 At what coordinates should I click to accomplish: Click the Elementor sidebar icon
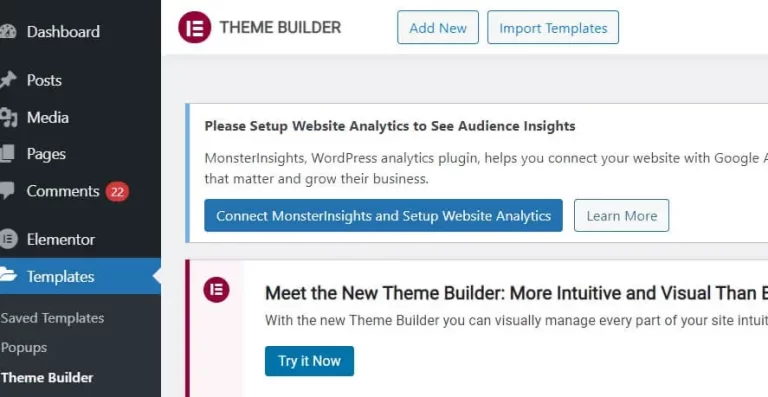(x=8, y=239)
